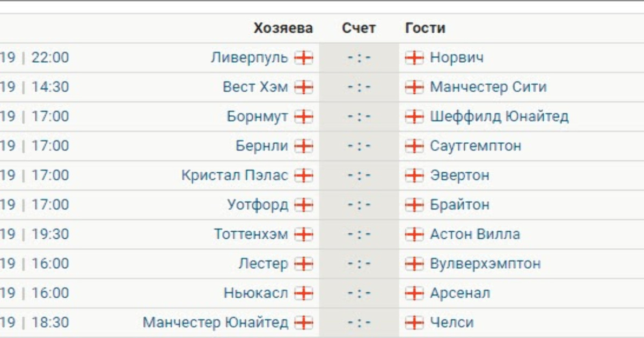This screenshot has width=644, height=338.
Task: Select the 22:00 match time entry
Action: 50,57
